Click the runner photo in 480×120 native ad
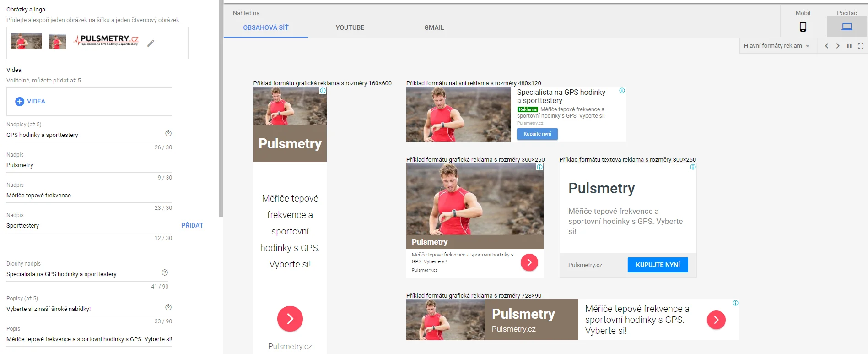The image size is (868, 354). pos(458,114)
